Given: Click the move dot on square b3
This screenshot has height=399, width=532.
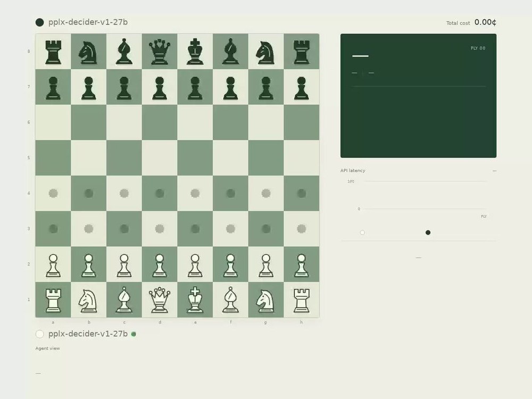Looking at the screenshot, I should coord(88,229).
